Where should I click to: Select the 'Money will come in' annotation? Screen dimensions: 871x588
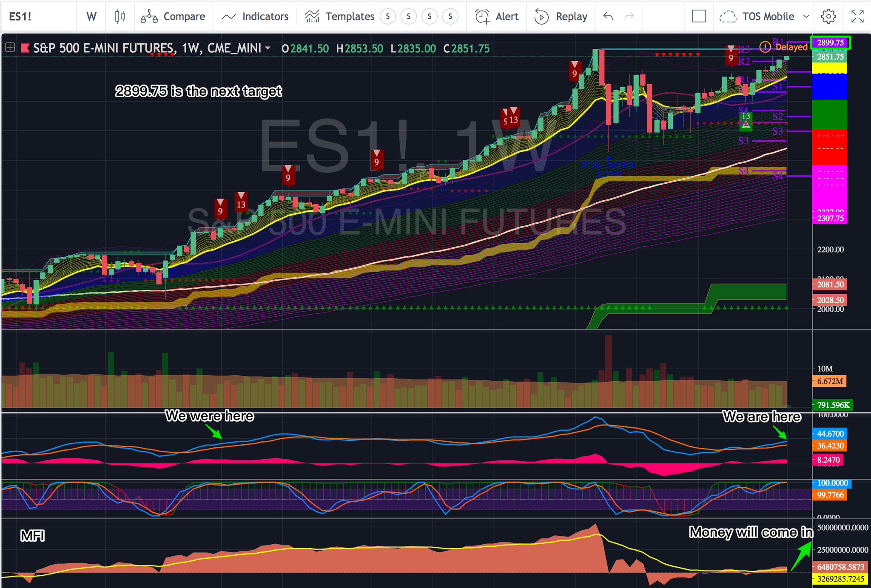[751, 532]
